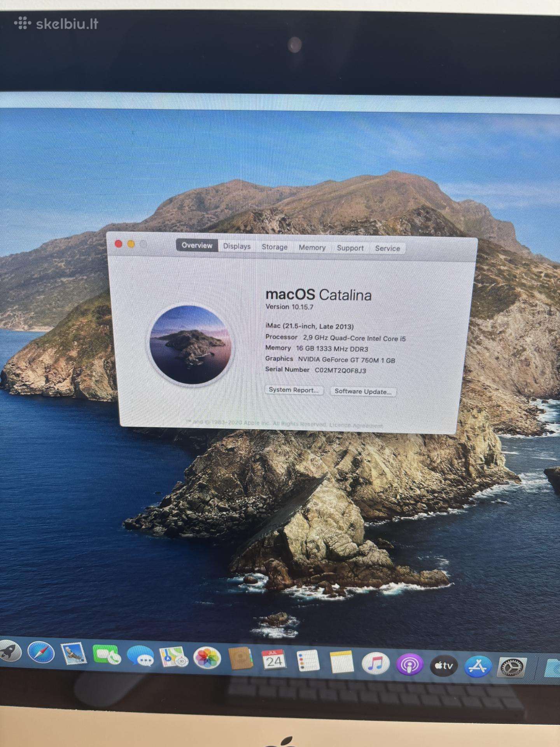Open FaceTime from the Dock
The height and width of the screenshot is (747, 560).
pyautogui.click(x=107, y=655)
